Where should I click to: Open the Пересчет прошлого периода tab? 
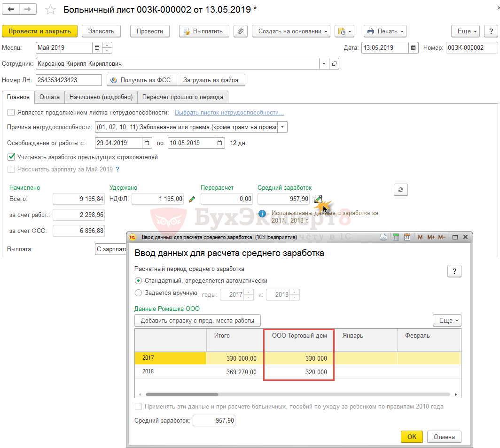(183, 97)
